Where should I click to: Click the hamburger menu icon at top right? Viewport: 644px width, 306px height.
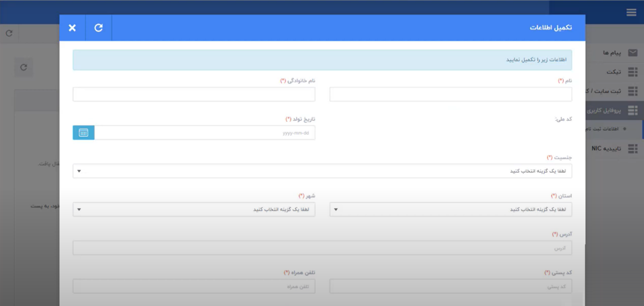pyautogui.click(x=631, y=13)
